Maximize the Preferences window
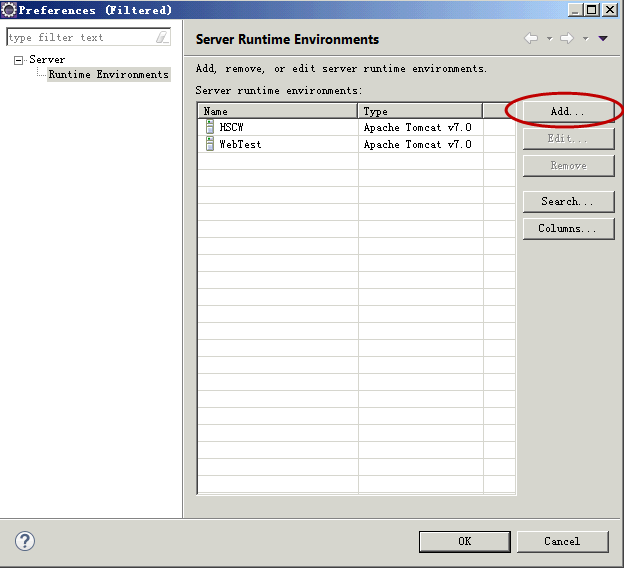The image size is (624, 568). click(x=592, y=10)
